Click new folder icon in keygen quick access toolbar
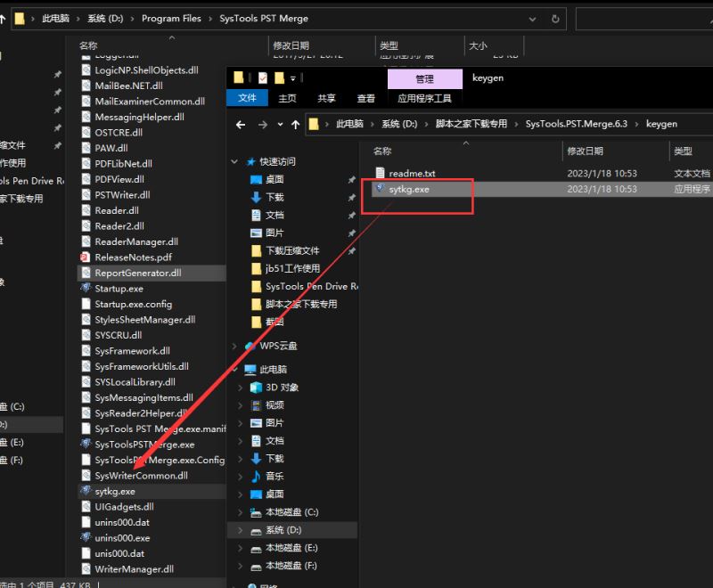This screenshot has width=713, height=588. [279, 78]
